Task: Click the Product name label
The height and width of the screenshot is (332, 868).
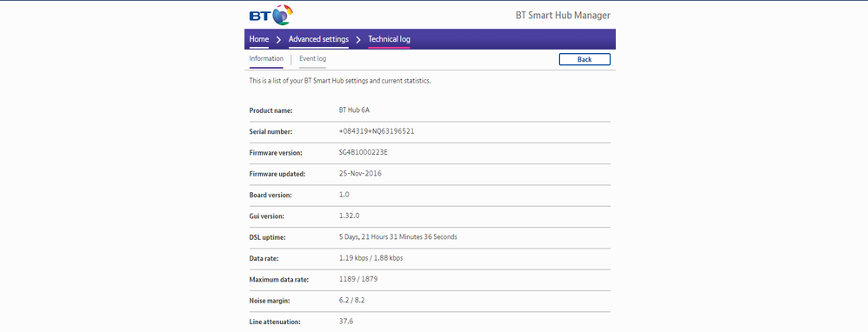Action: click(x=270, y=110)
